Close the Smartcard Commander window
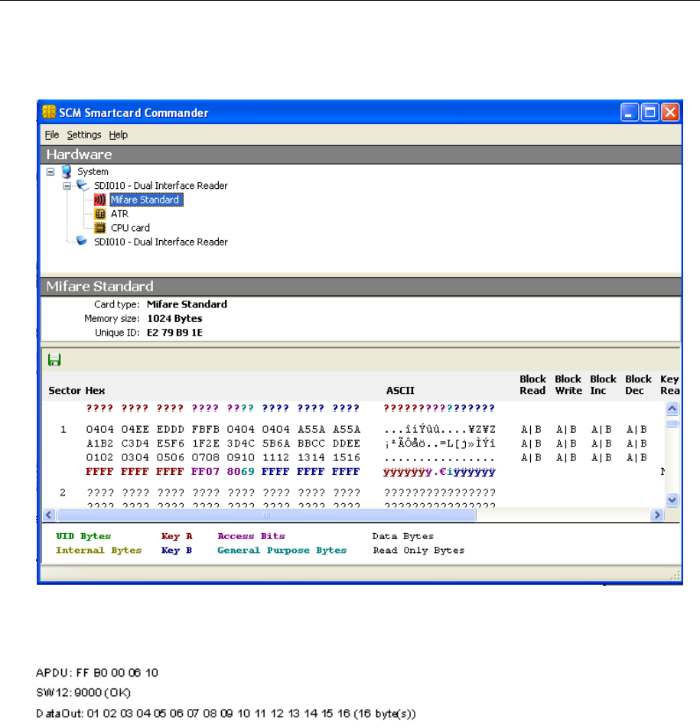This screenshot has height=728, width=700. [x=670, y=112]
